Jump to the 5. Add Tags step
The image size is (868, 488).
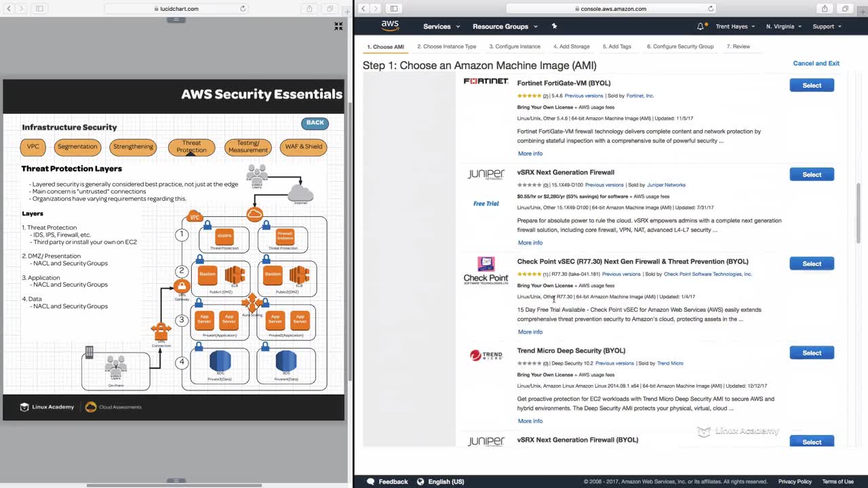(617, 47)
